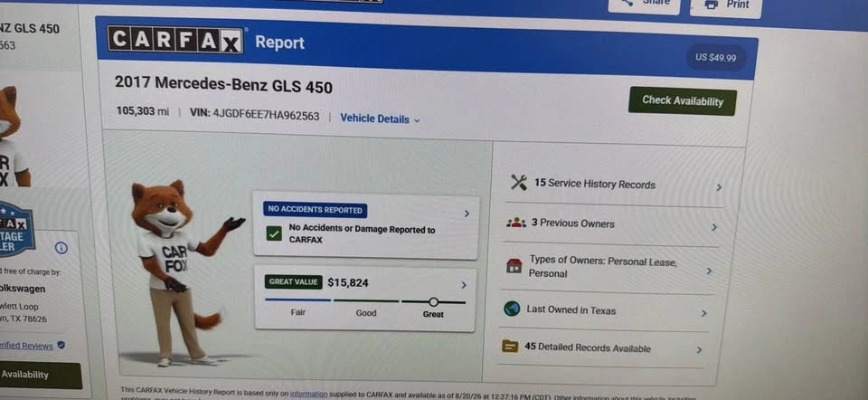Click the Fair segment of value bar

click(x=297, y=300)
